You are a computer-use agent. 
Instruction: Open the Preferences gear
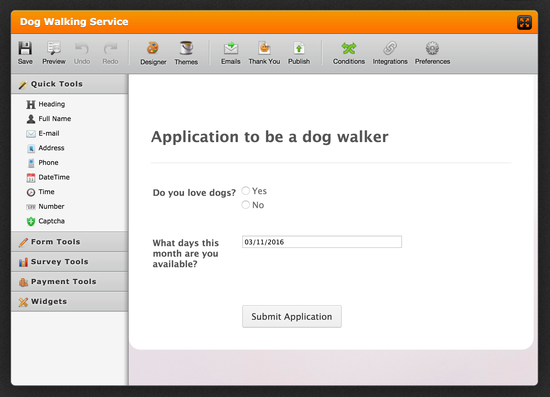click(432, 53)
